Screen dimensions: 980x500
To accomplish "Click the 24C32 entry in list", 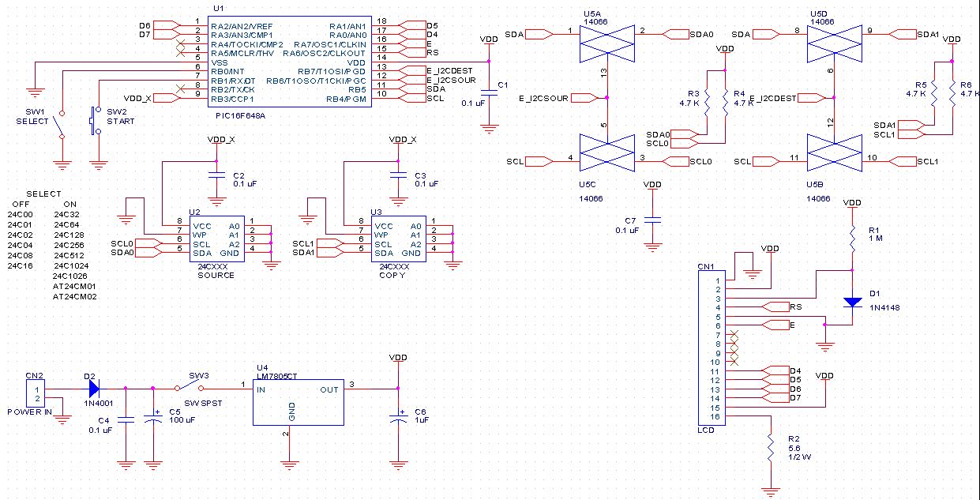I will [x=66, y=215].
